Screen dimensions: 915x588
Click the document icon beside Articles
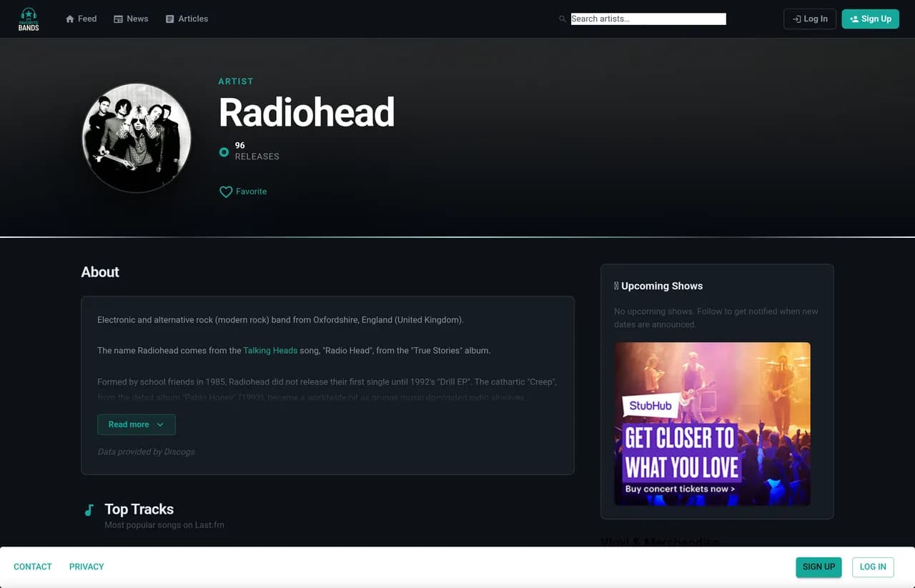point(170,19)
